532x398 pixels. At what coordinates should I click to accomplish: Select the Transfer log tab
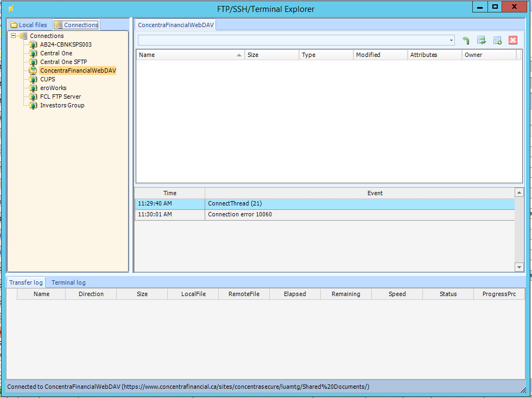coord(26,283)
